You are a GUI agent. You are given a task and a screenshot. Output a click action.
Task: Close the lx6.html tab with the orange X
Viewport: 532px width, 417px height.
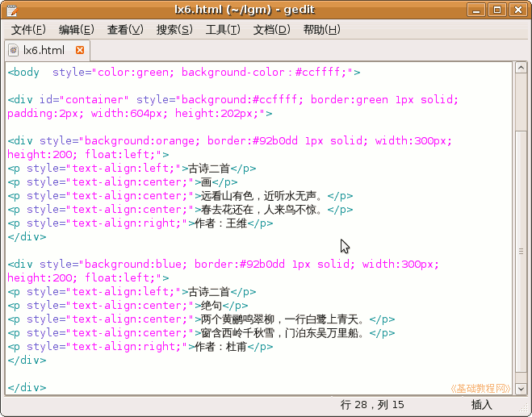(x=77, y=50)
